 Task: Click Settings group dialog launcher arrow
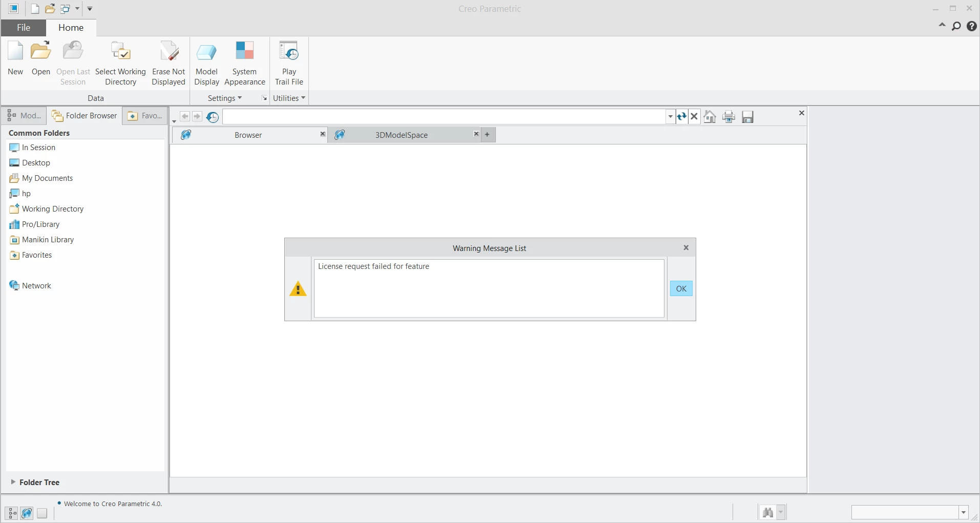coord(264,98)
